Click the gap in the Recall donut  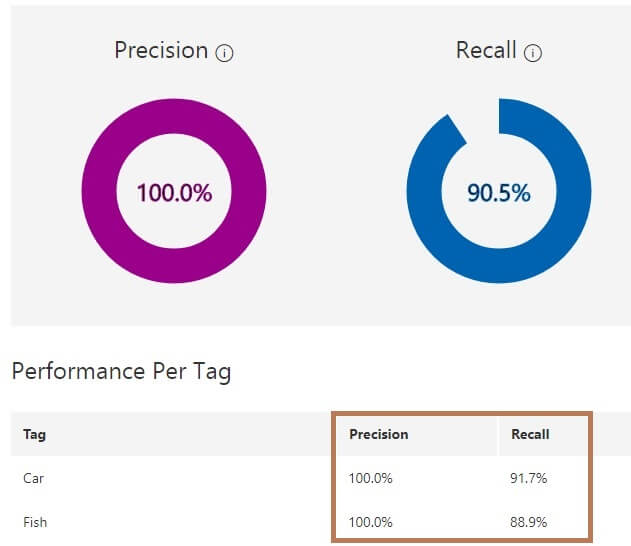click(x=479, y=112)
